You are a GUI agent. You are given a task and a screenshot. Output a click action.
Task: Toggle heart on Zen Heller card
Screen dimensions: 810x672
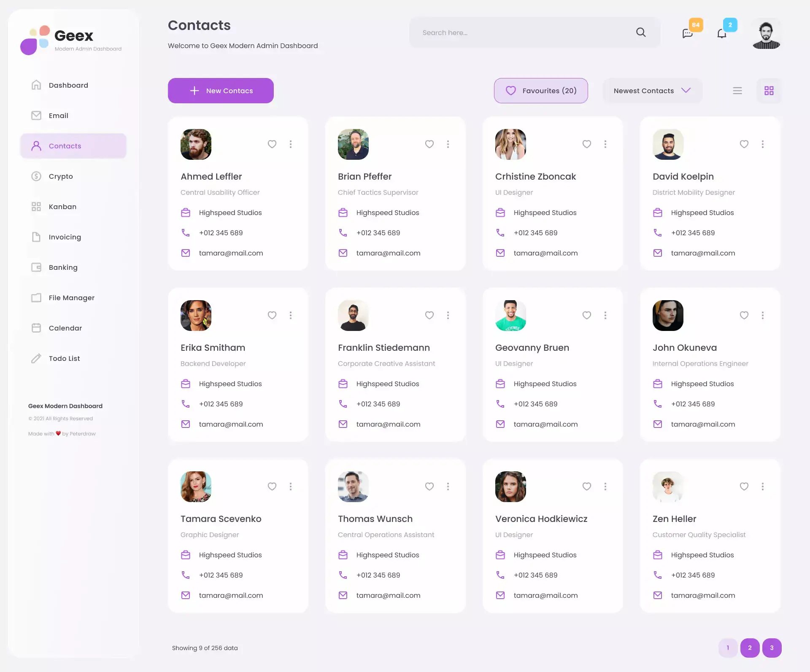tap(744, 487)
